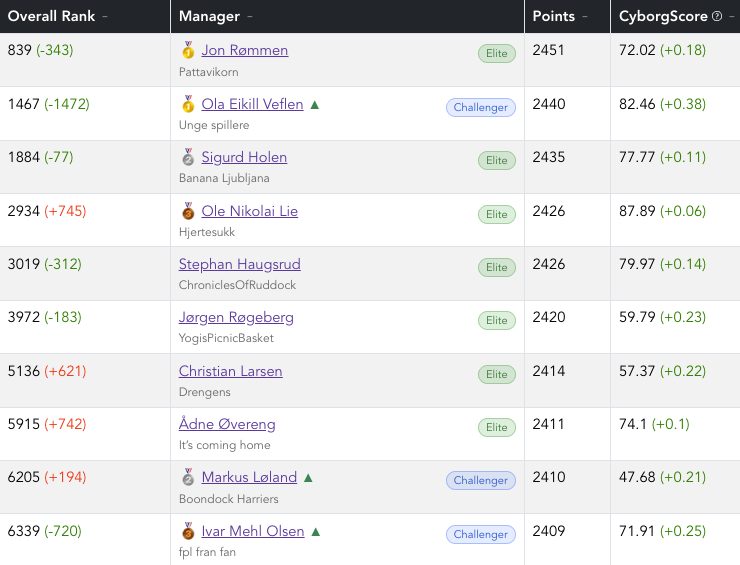
Task: Click CyborgScore 74.1 (+0.1)
Action: coord(654,424)
